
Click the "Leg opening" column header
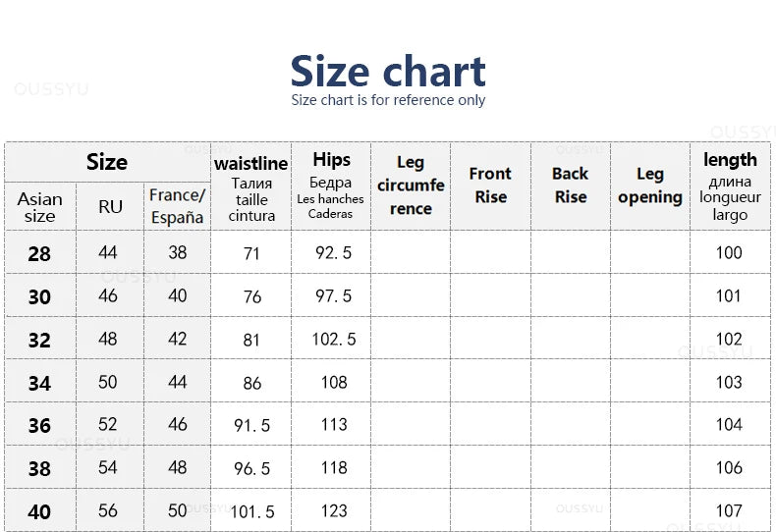coord(649,186)
